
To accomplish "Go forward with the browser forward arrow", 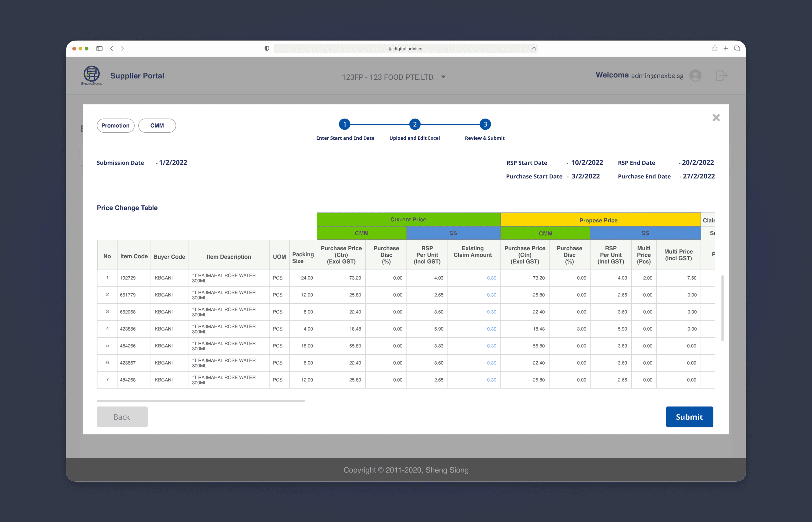I will coord(122,48).
